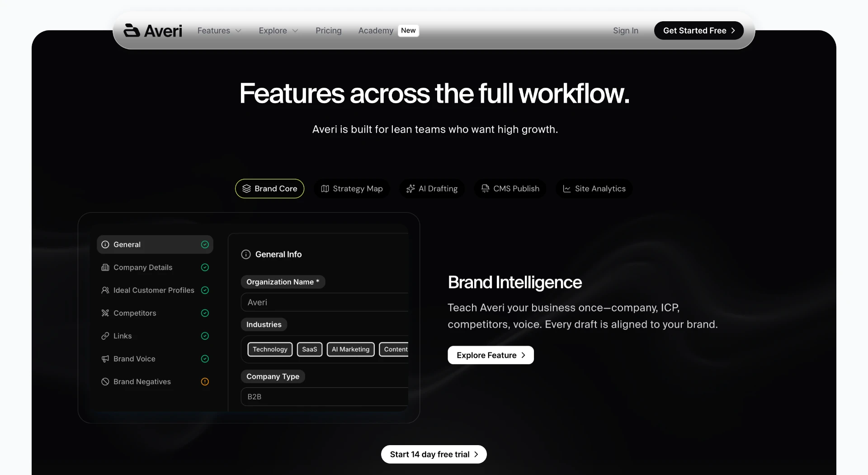Screen dimensions: 868x475
Task: Click the Averi logo icon
Action: click(132, 30)
